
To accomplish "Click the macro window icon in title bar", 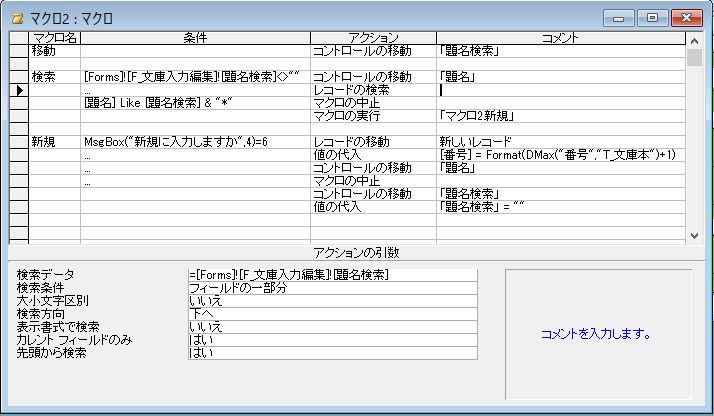I will coord(17,16).
